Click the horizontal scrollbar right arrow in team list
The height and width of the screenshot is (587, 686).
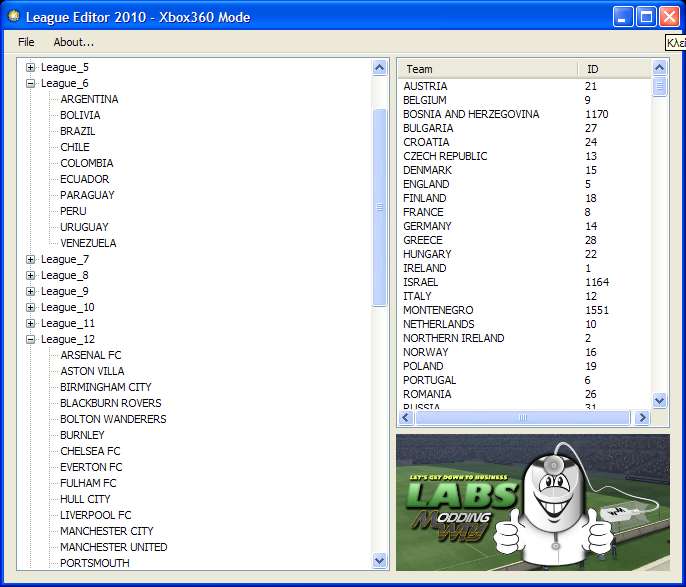point(641,417)
